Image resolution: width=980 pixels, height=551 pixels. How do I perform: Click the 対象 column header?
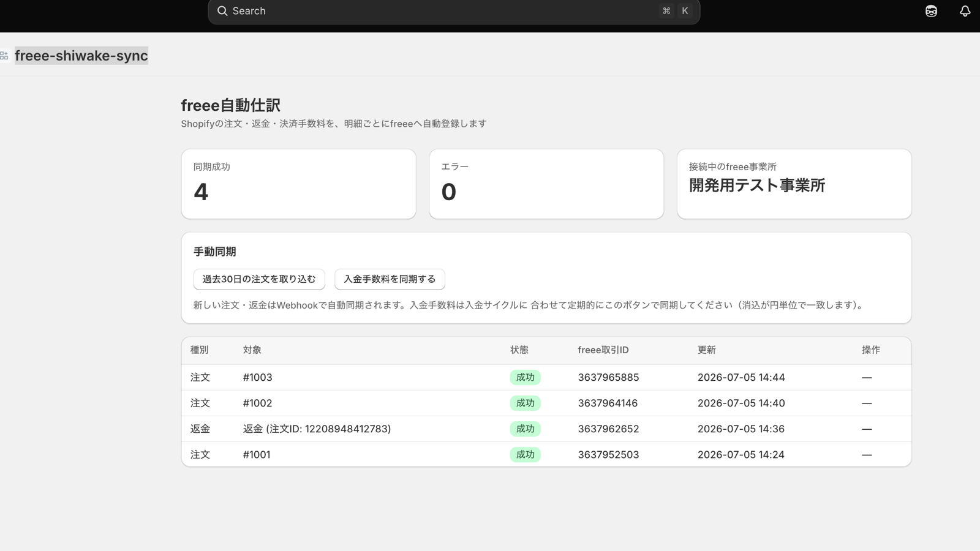click(x=252, y=350)
